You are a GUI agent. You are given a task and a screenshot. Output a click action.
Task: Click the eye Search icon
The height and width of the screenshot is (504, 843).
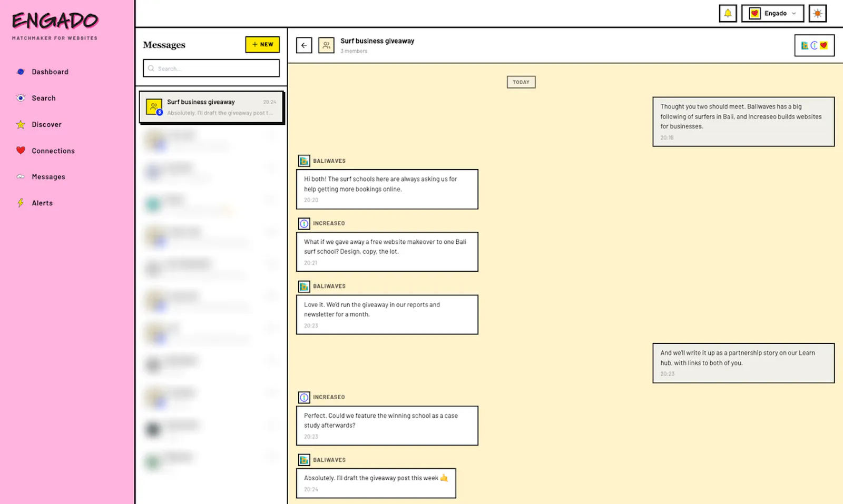(x=21, y=98)
